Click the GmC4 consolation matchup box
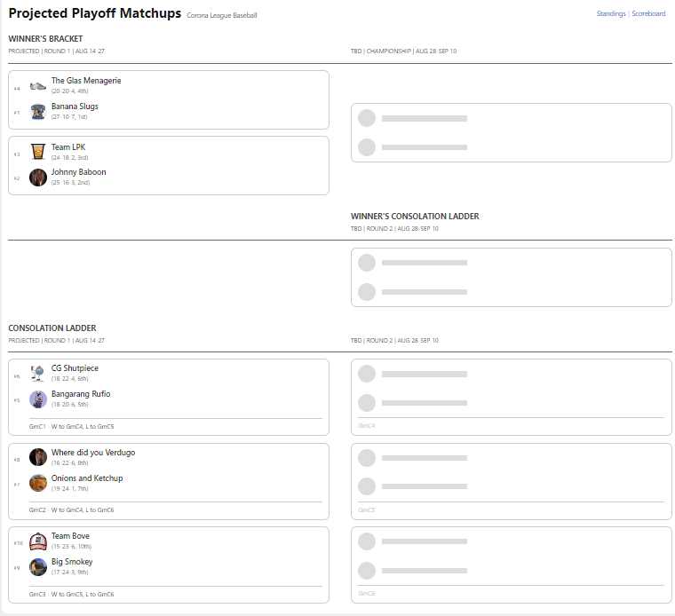This screenshot has height=616, width=675. click(511, 397)
